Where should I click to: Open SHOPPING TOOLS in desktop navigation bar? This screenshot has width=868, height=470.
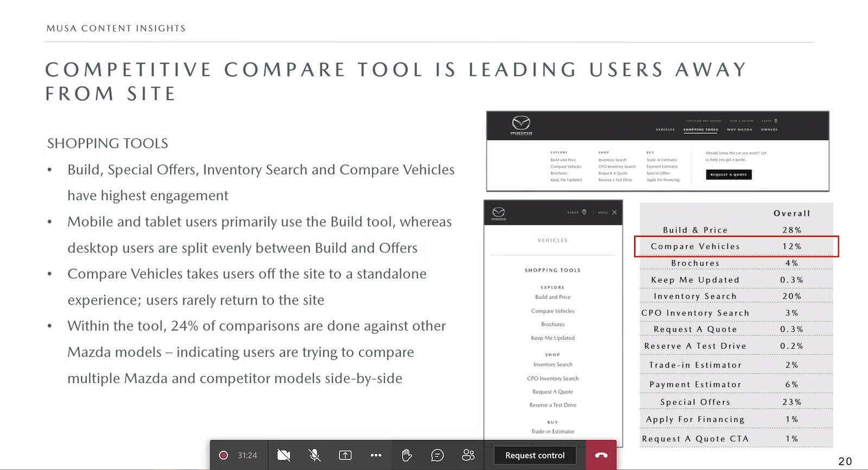tap(700, 130)
